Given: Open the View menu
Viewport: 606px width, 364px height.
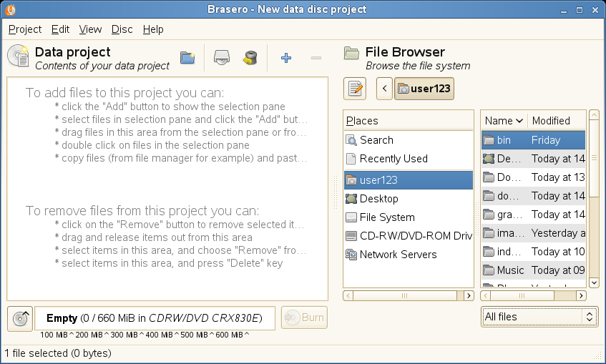Looking at the screenshot, I should [x=90, y=29].
